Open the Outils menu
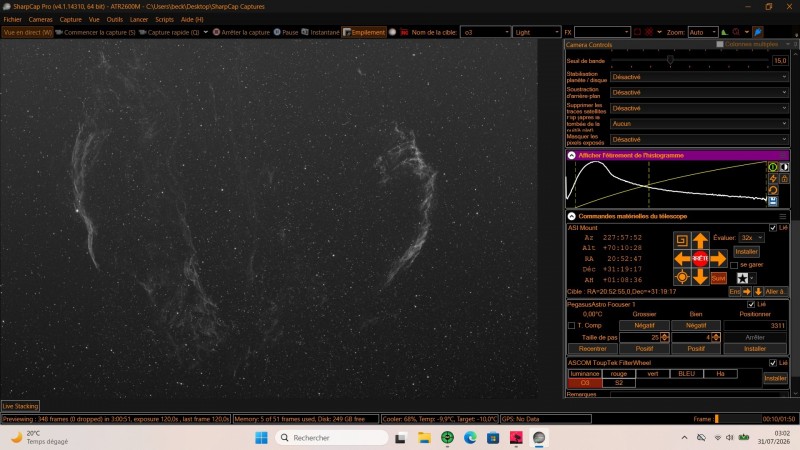 click(114, 19)
